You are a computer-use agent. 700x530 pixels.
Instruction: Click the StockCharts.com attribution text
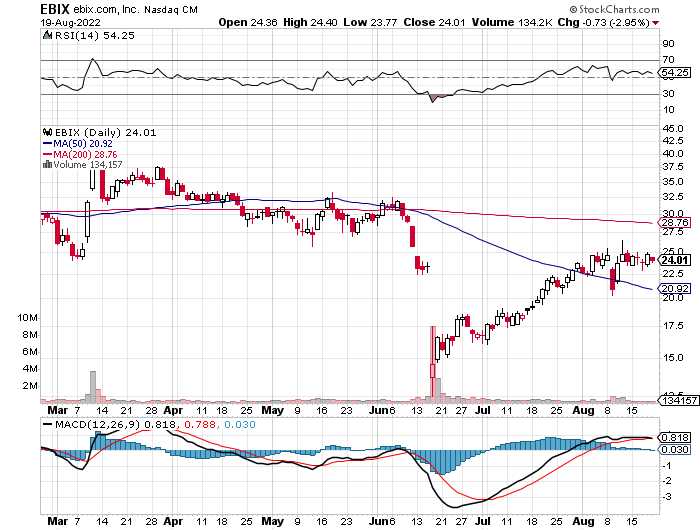pos(619,9)
